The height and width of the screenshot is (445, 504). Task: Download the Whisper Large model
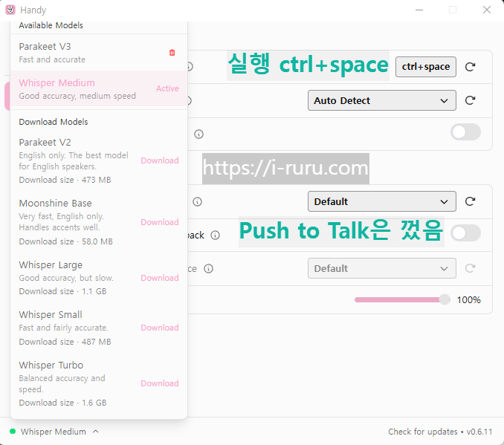click(160, 278)
